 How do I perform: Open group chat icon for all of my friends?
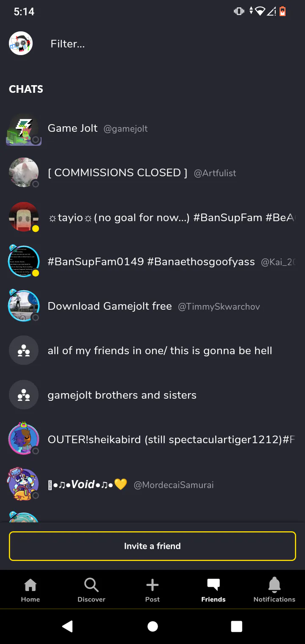[24, 351]
